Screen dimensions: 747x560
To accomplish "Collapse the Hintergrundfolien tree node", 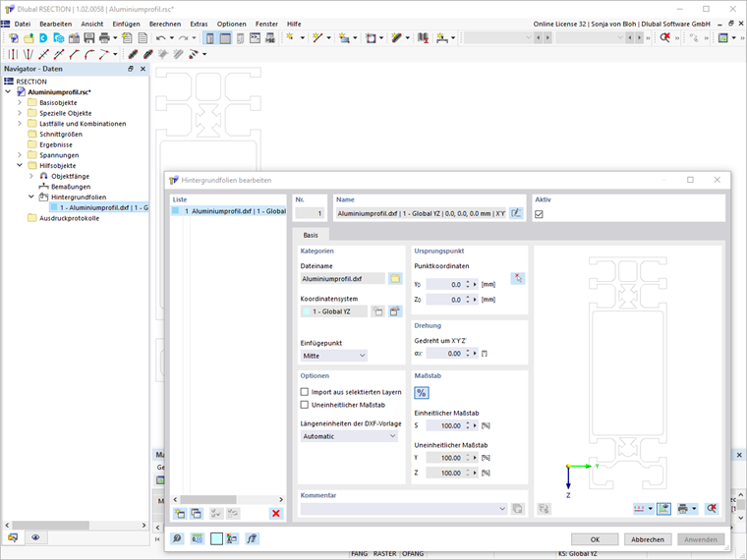I will pyautogui.click(x=31, y=196).
